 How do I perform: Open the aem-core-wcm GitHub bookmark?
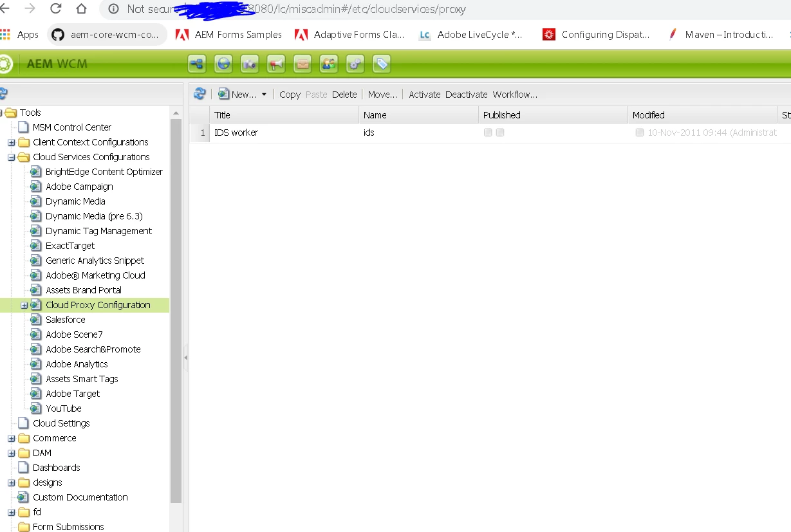[106, 35]
